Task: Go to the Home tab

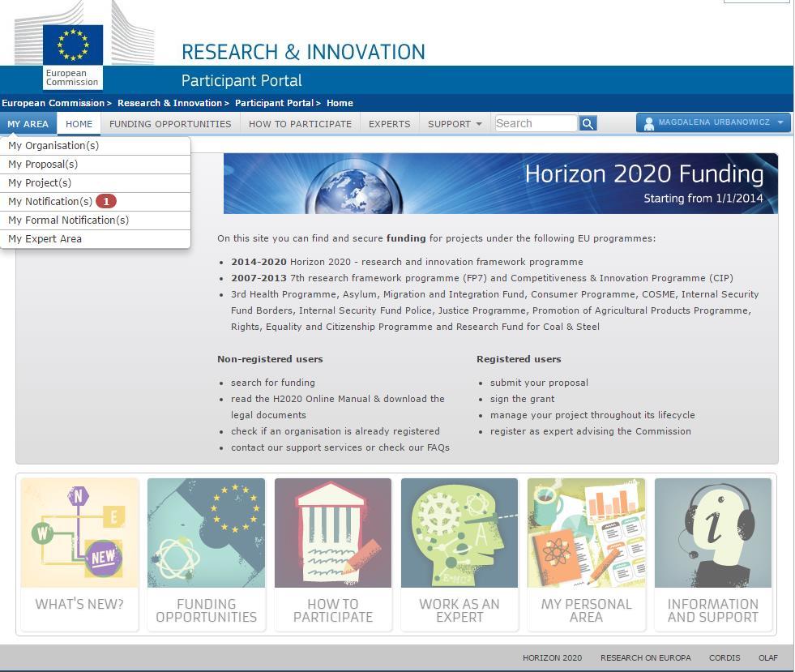Action: pos(79,124)
